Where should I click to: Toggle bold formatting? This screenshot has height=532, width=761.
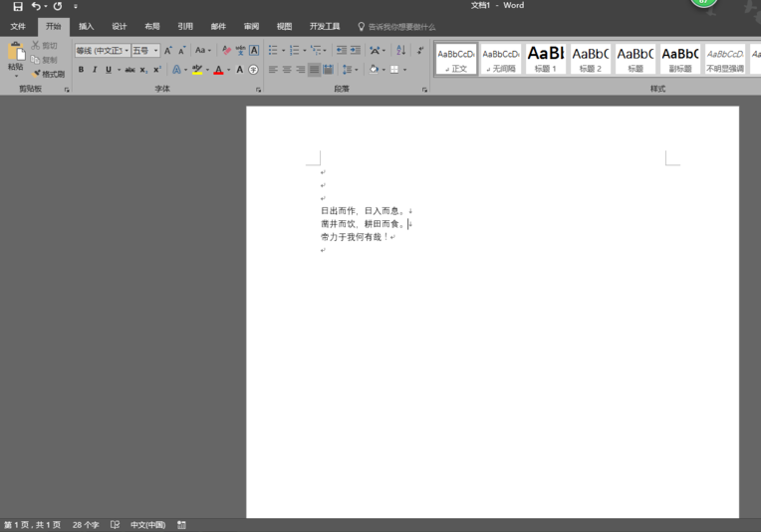[x=81, y=70]
